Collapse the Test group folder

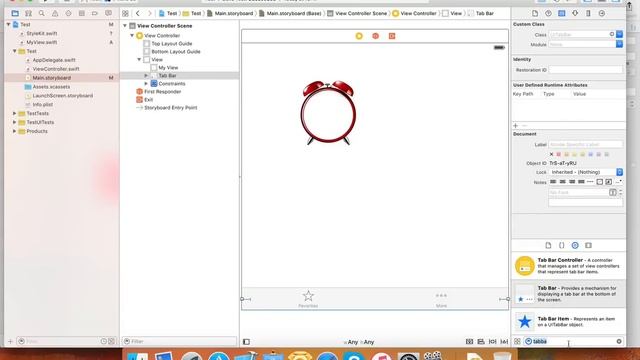(15, 51)
